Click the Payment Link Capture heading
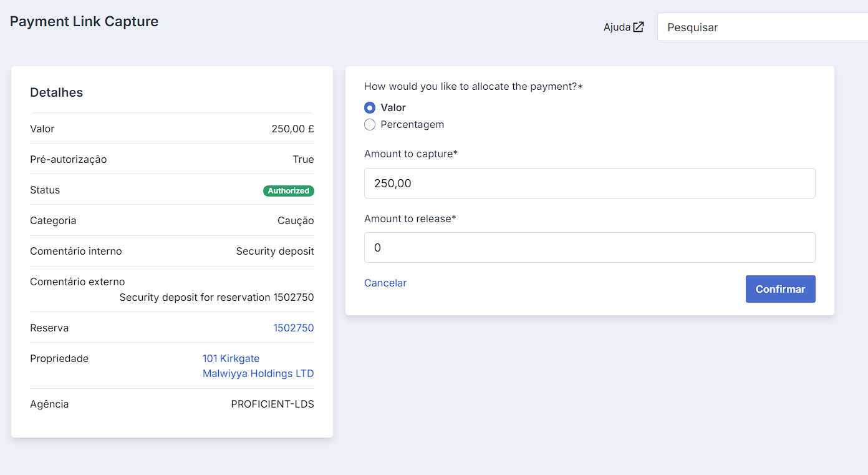The height and width of the screenshot is (475, 868). [x=84, y=21]
